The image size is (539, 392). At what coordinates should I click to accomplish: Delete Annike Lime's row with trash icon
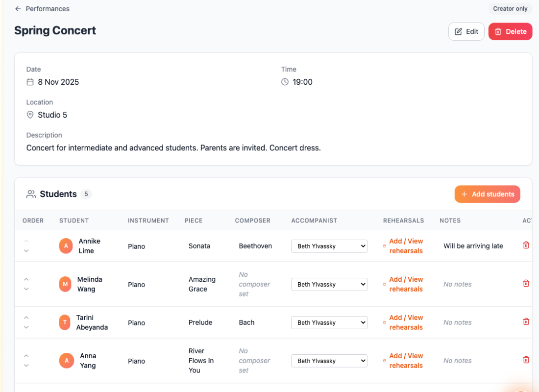click(x=526, y=245)
